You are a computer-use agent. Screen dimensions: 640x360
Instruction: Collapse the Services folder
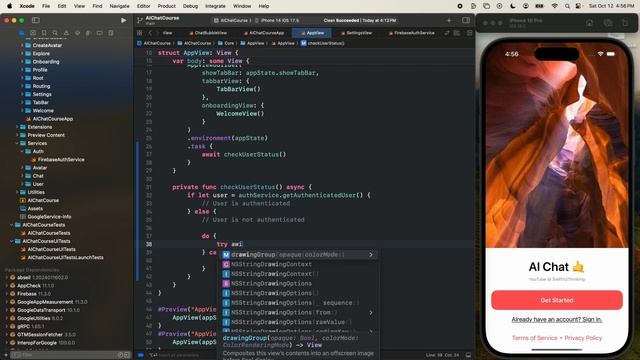coord(17,143)
